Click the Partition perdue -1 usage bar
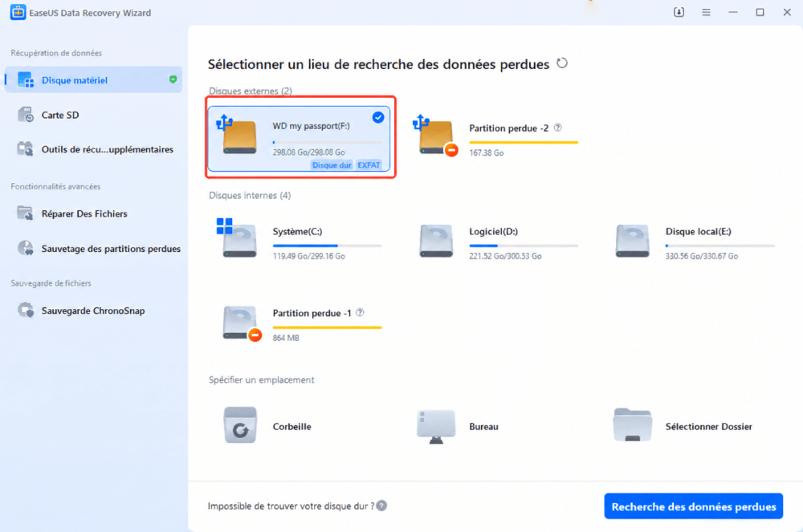Image resolution: width=803 pixels, height=532 pixels. pos(327,327)
